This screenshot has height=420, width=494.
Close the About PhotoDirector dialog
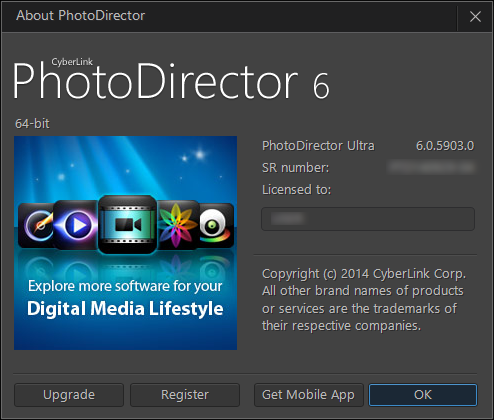point(475,16)
